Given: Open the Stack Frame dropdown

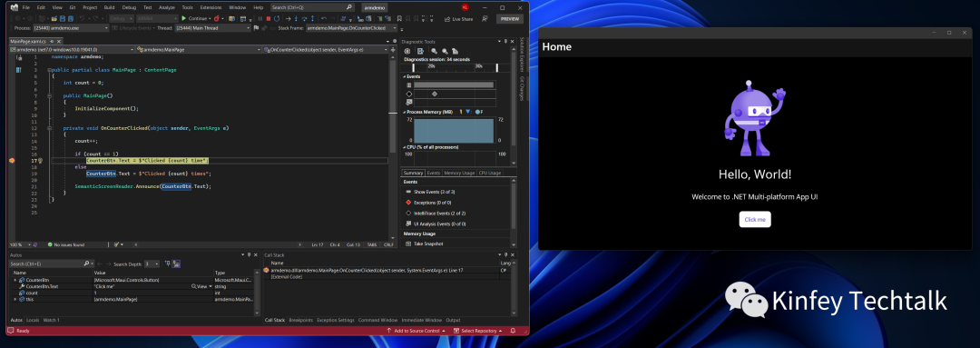Looking at the screenshot, I should pyautogui.click(x=351, y=28).
